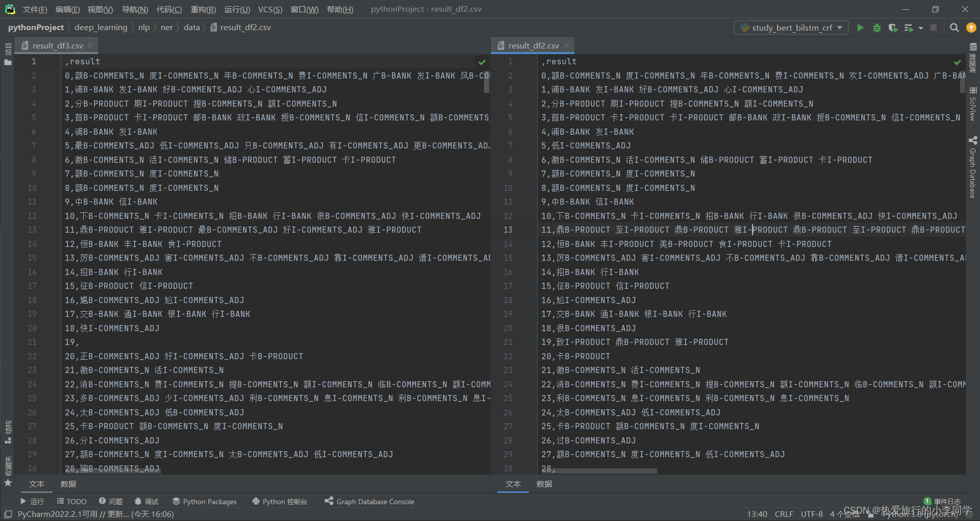Image resolution: width=980 pixels, height=521 pixels.
Task: Open the 问题 tool window
Action: (x=111, y=502)
